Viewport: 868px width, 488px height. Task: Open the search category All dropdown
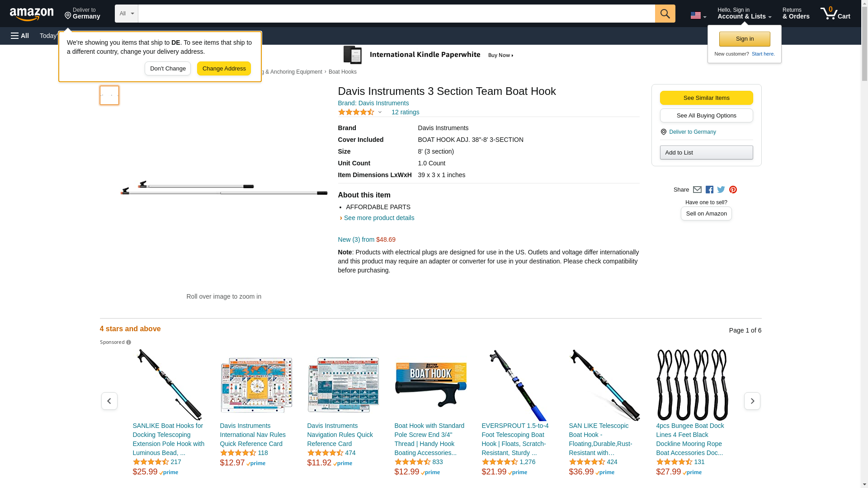click(x=126, y=14)
